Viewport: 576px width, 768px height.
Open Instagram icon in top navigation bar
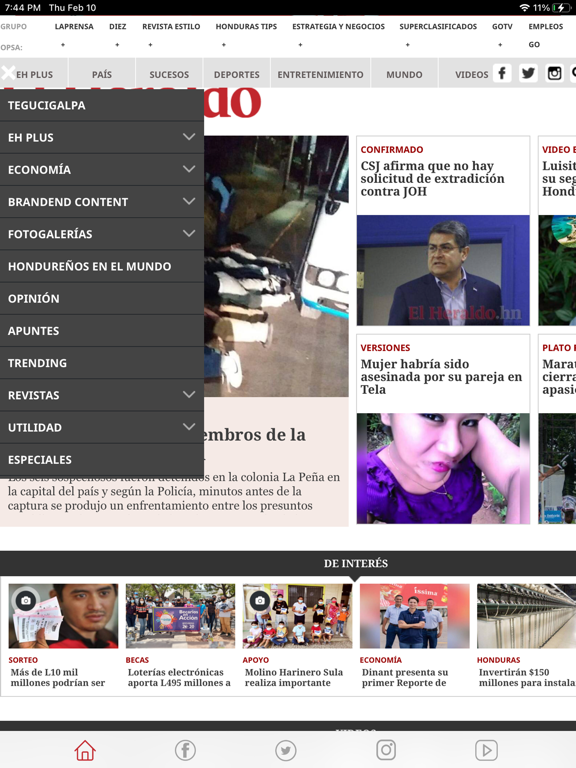[x=554, y=73]
